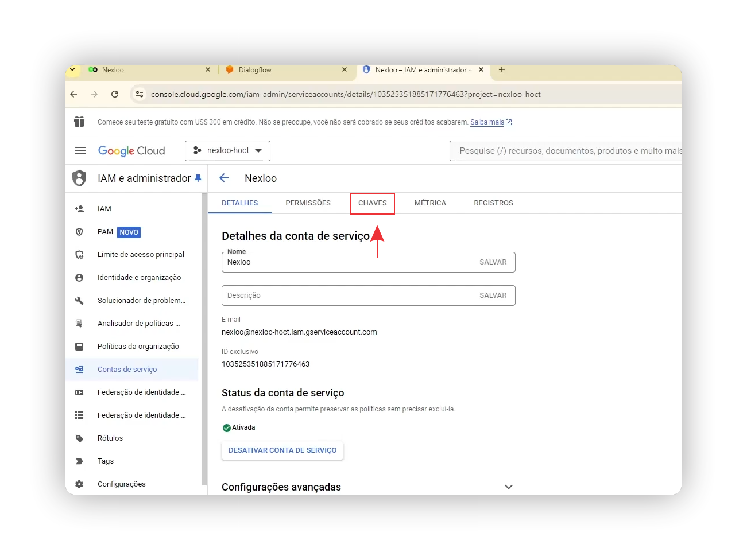The height and width of the screenshot is (560, 747).
Task: Click SALVAR in the Nome field
Action: [x=493, y=262]
